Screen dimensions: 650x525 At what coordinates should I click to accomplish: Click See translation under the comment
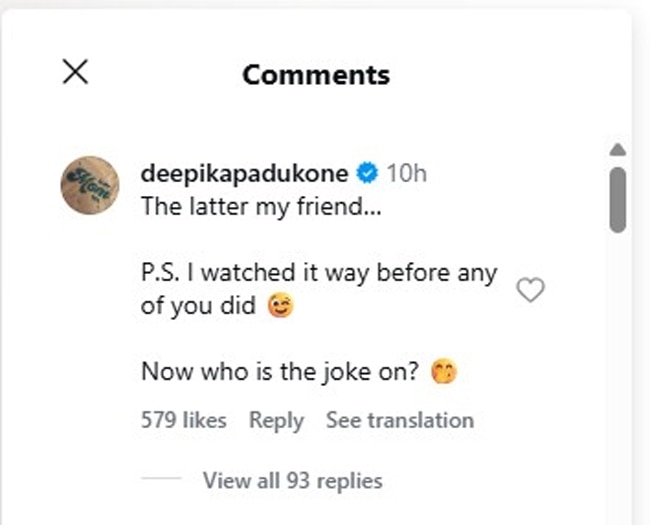point(400,421)
